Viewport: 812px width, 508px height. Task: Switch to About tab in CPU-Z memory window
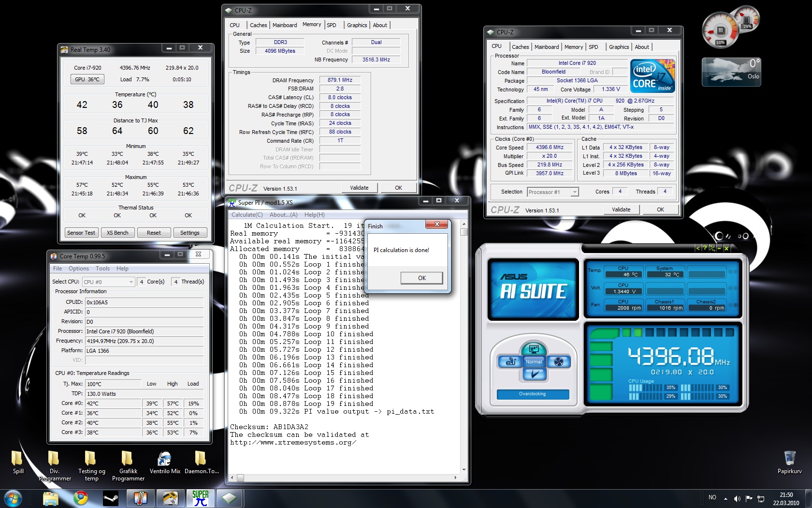380,25
